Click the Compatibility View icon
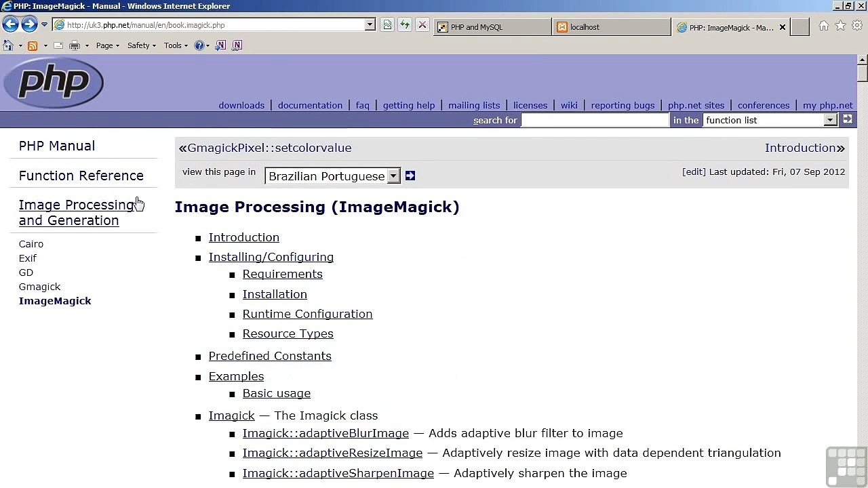The image size is (868, 488). click(387, 25)
